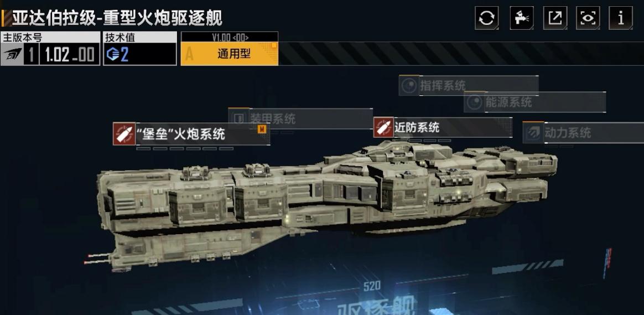Click the "堡垒"火炮系统 label

pos(182,133)
